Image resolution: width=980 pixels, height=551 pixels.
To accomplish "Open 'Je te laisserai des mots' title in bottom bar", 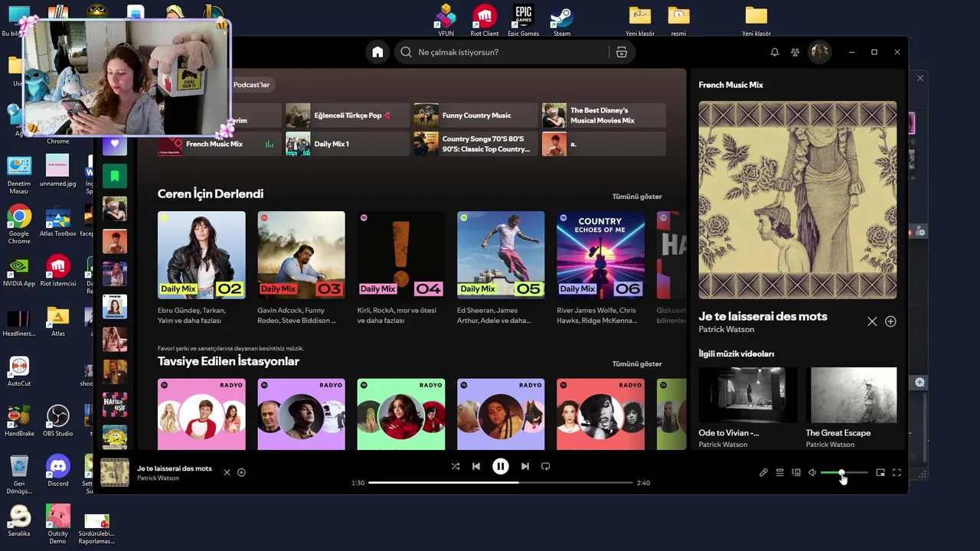I will click(x=175, y=468).
